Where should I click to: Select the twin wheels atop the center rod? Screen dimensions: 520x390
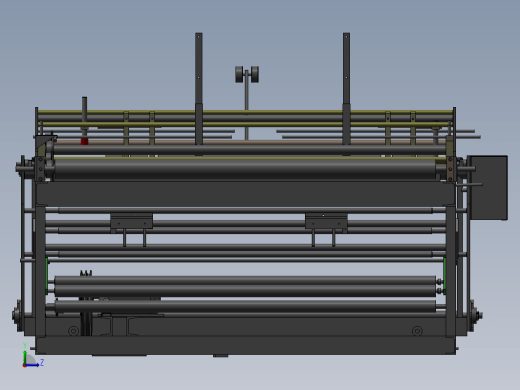click(247, 74)
